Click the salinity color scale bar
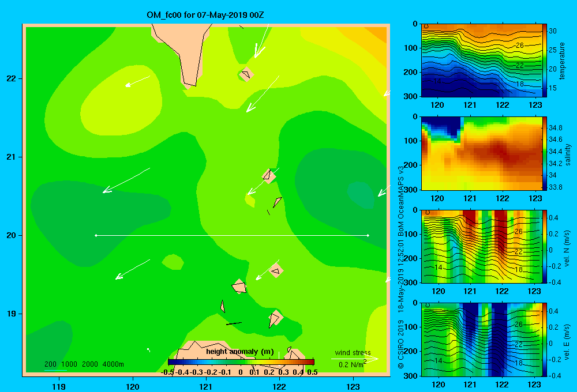This screenshot has width=577, height=392. 544,153
